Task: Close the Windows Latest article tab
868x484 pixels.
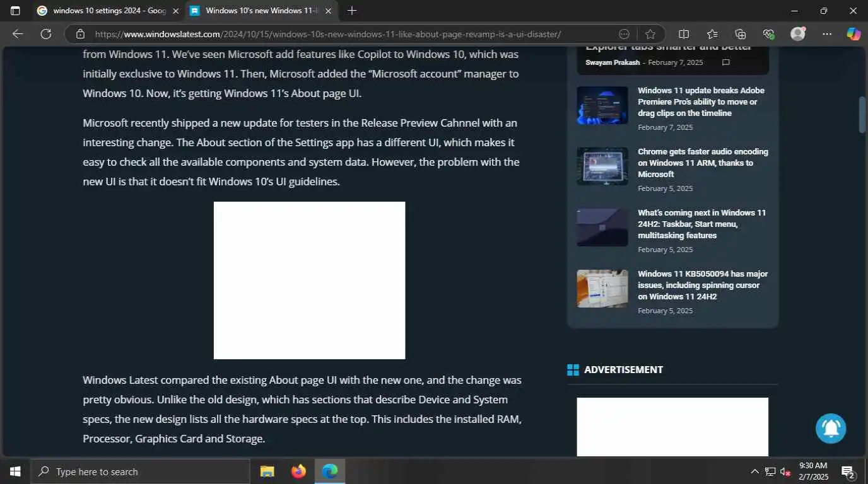Action: [x=328, y=11]
